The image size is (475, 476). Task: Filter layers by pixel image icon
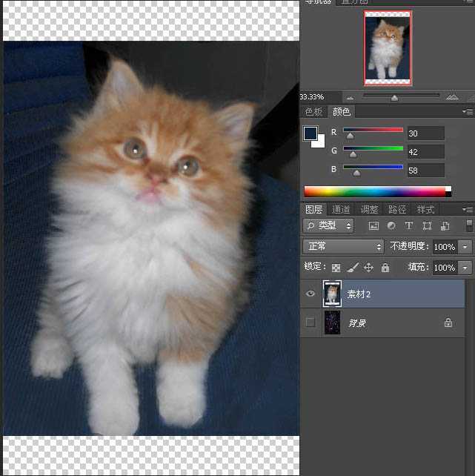[373, 225]
